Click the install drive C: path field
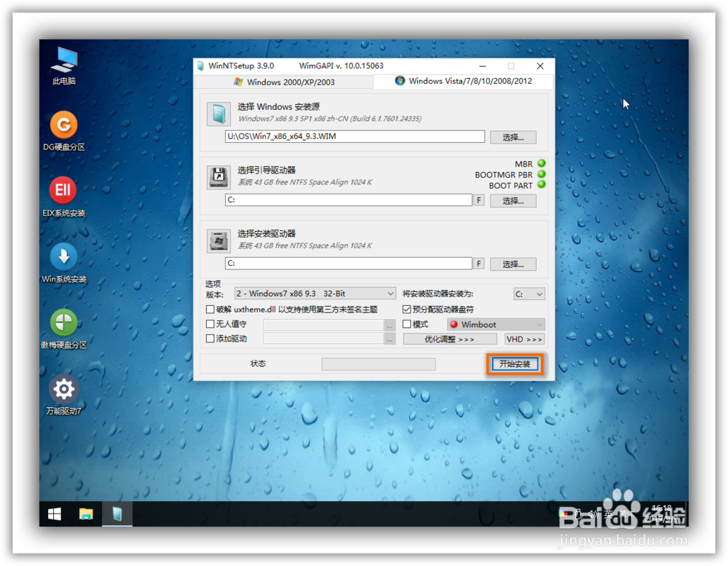This screenshot has height=566, width=728. (x=349, y=264)
